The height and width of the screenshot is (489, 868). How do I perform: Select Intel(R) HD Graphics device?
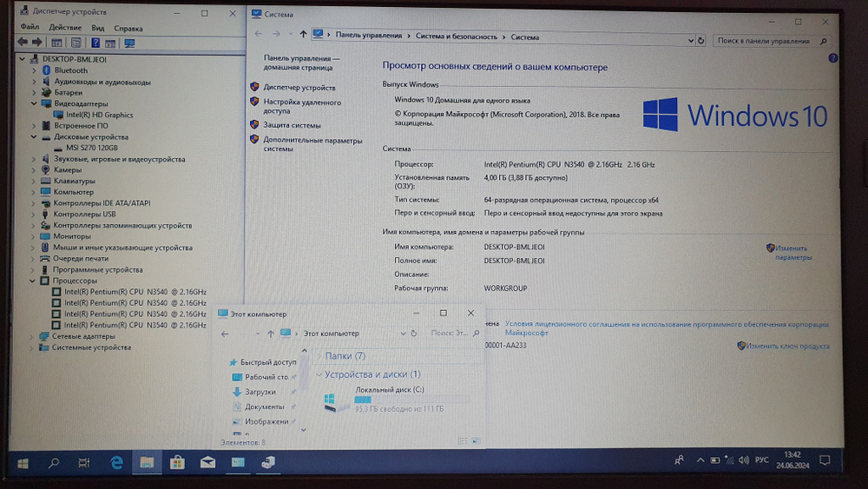(x=99, y=115)
